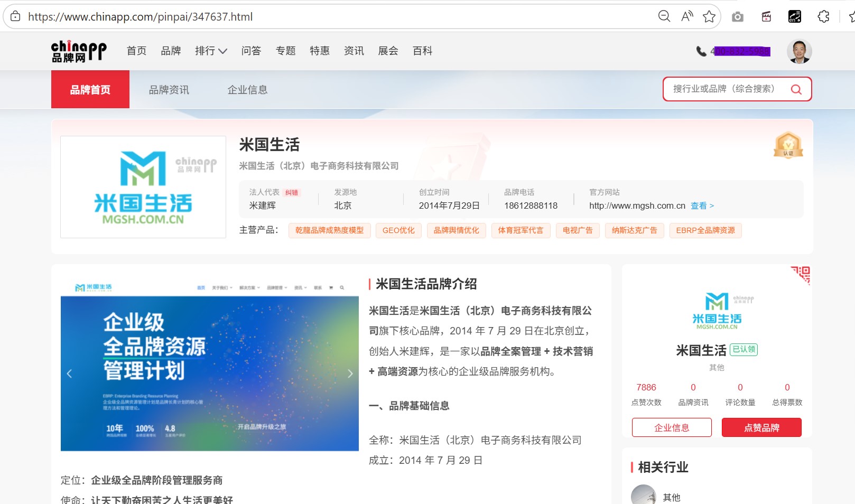Select the GEO优化 product tag
The width and height of the screenshot is (855, 504).
pos(398,230)
